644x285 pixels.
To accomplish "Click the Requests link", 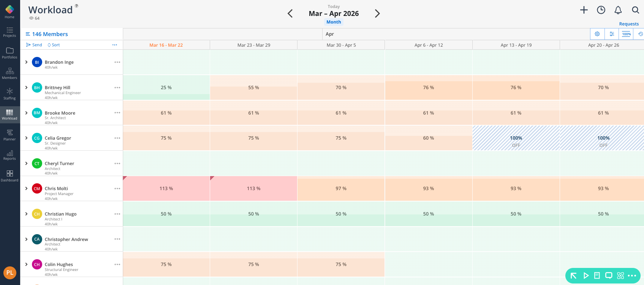I will (x=629, y=24).
